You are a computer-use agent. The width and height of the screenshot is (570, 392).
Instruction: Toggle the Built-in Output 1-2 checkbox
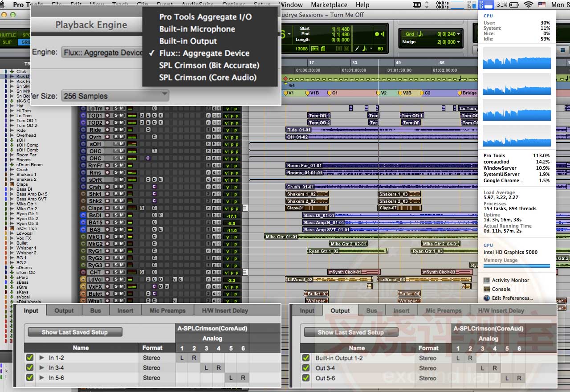(x=305, y=358)
